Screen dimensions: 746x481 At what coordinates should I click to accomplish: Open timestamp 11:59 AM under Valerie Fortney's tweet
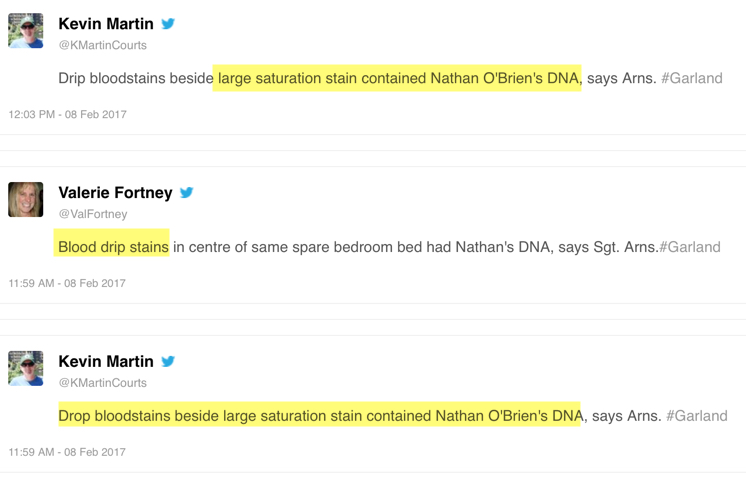point(67,283)
